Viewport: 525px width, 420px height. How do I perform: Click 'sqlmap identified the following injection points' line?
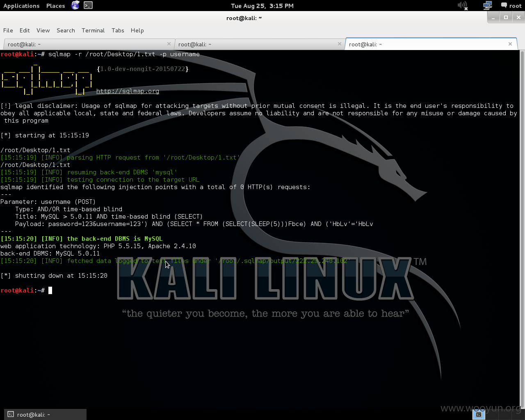155,187
